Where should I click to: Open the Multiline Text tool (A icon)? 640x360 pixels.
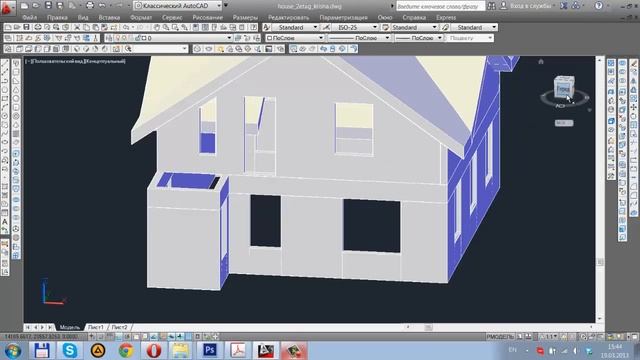click(5, 222)
